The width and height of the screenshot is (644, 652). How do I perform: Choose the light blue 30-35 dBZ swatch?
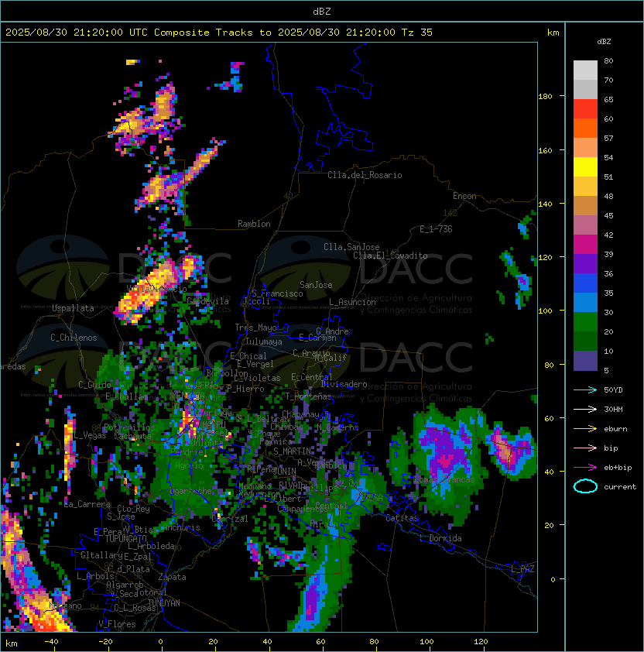pos(585,303)
